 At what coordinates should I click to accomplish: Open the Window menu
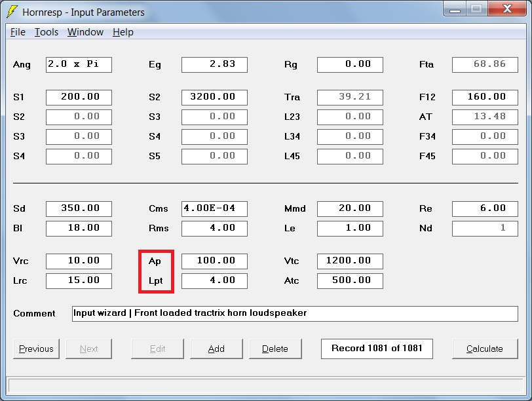coord(85,32)
